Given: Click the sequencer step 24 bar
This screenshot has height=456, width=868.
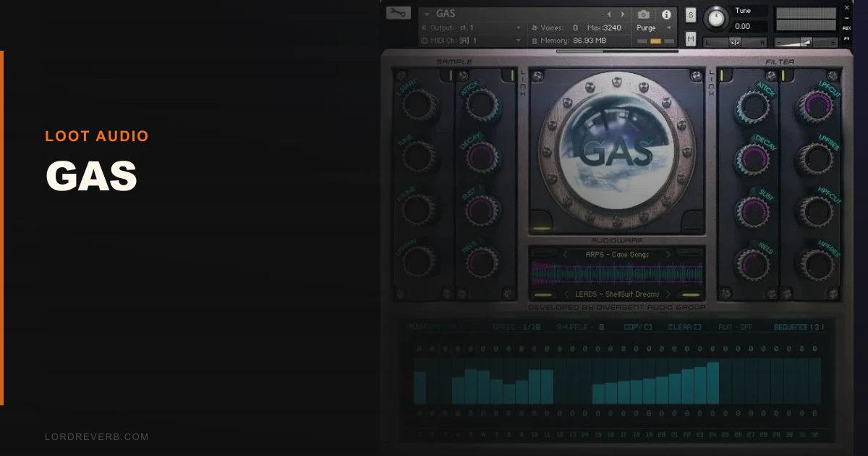Looking at the screenshot, I should [x=712, y=383].
